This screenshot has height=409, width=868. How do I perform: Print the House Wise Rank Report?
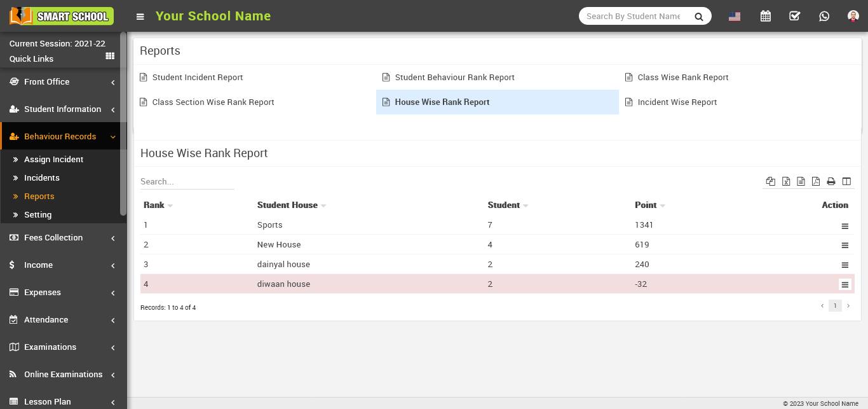(x=831, y=181)
